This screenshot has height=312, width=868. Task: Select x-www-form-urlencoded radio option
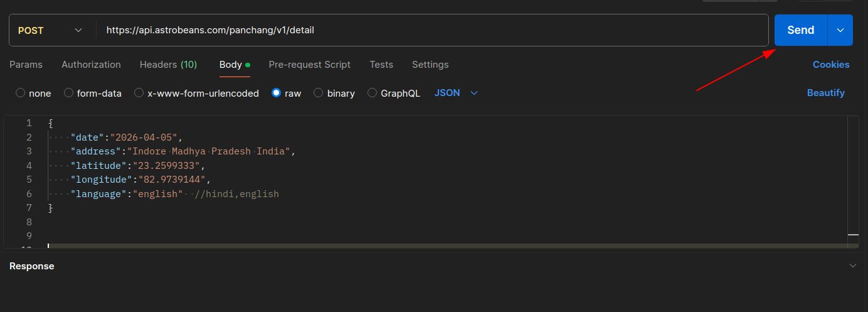(x=139, y=93)
